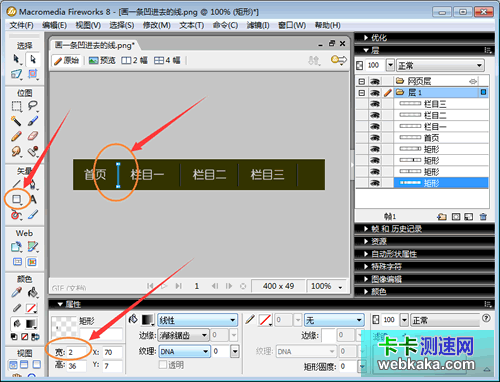Viewport: 500px width, 382px height.
Task: Select the Blur tool
Action: point(16,151)
